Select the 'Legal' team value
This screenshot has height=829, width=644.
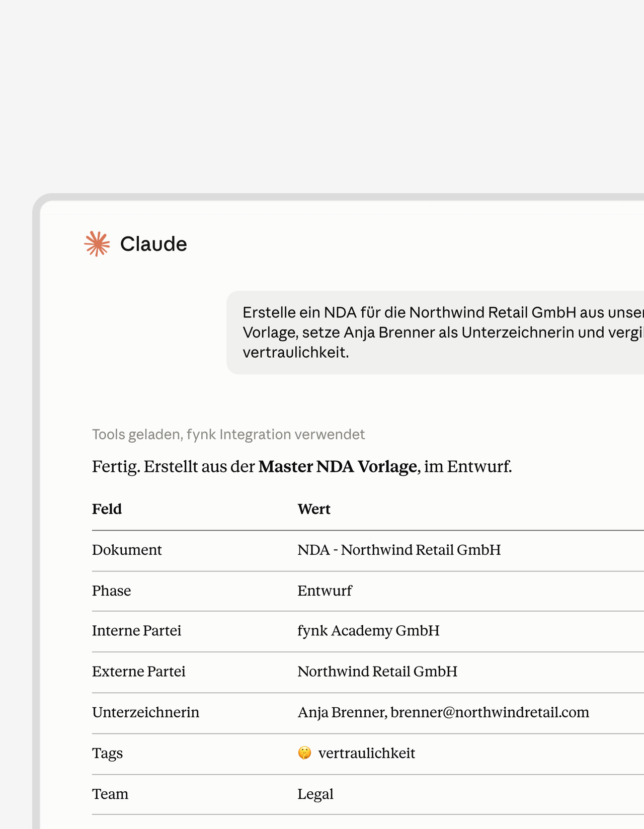pos(315,794)
